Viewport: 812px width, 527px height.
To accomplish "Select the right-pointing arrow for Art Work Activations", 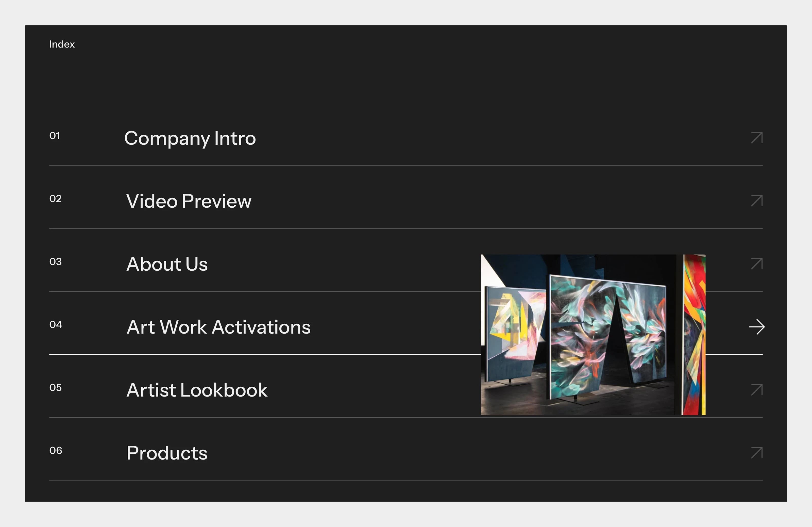I will point(757,327).
